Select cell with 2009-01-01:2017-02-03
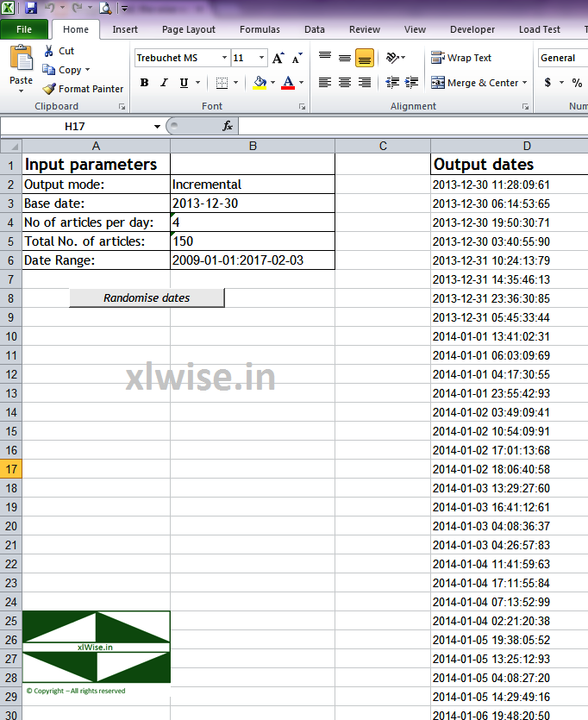 click(253, 260)
